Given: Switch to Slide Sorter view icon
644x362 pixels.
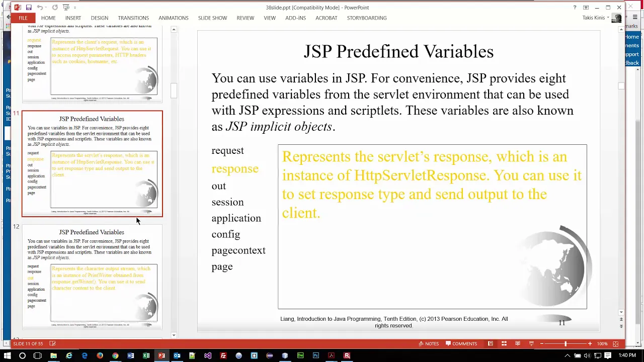Looking at the screenshot, I should [504, 344].
